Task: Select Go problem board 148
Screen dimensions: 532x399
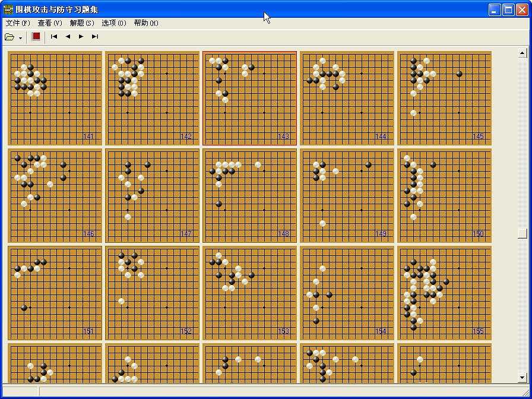Action: [250, 196]
